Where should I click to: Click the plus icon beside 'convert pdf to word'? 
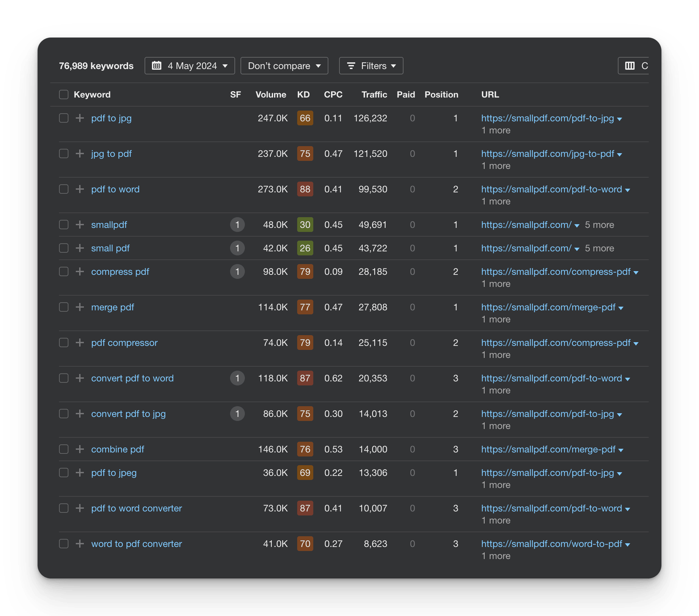tap(80, 379)
